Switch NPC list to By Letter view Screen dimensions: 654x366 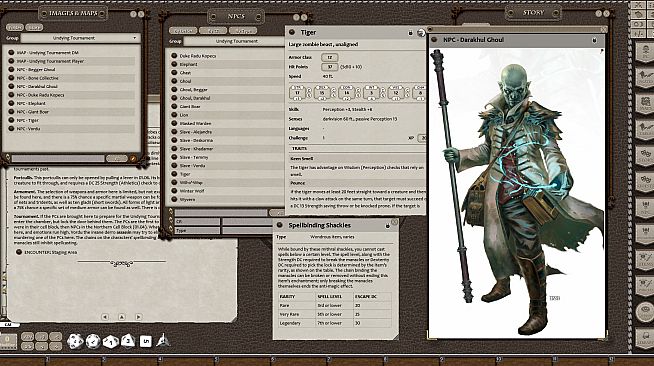coord(183,31)
